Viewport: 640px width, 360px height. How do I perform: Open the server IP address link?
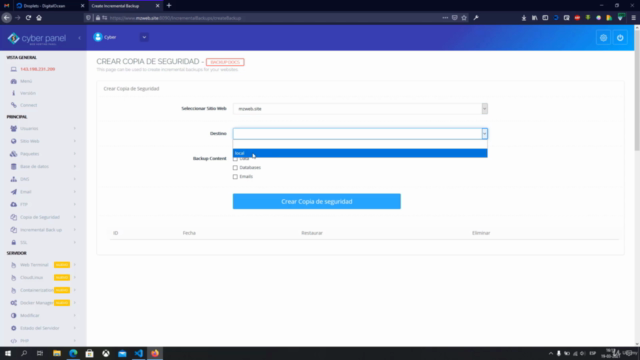38,69
